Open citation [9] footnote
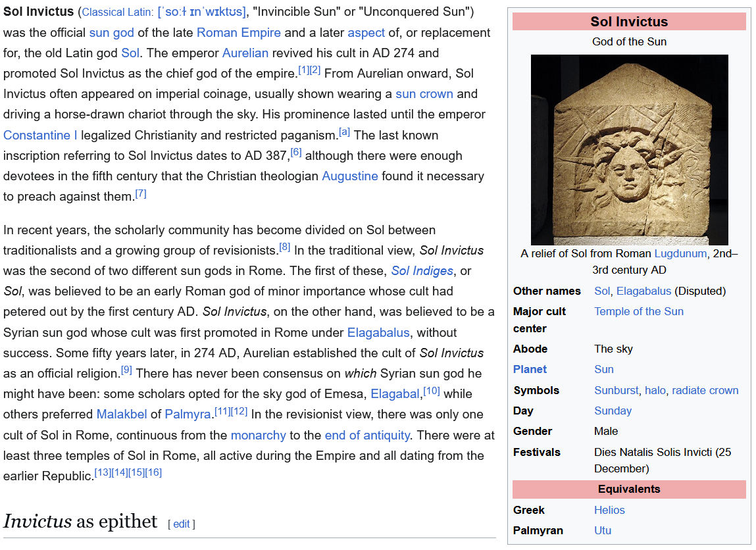The width and height of the screenshot is (756, 550). click(x=126, y=370)
